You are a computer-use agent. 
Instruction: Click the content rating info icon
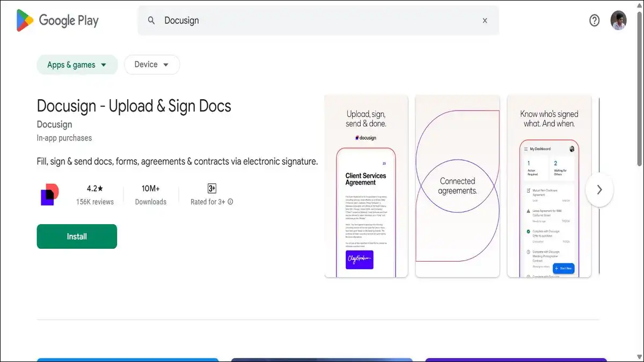pyautogui.click(x=230, y=202)
